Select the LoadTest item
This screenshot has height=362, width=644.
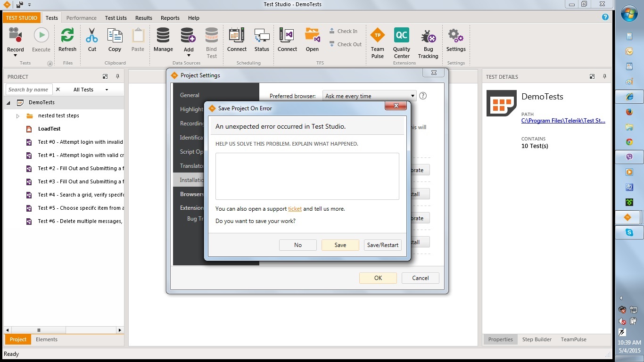click(50, 129)
